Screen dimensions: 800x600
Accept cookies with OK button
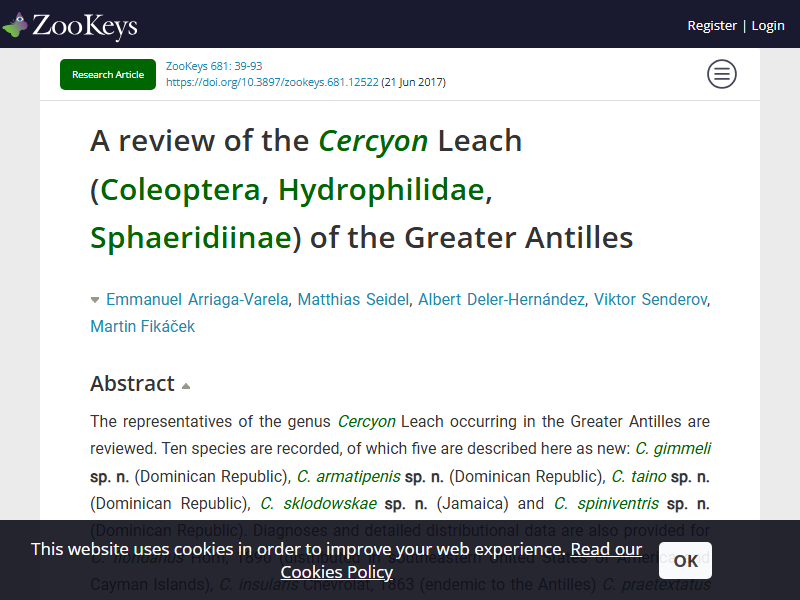(685, 561)
